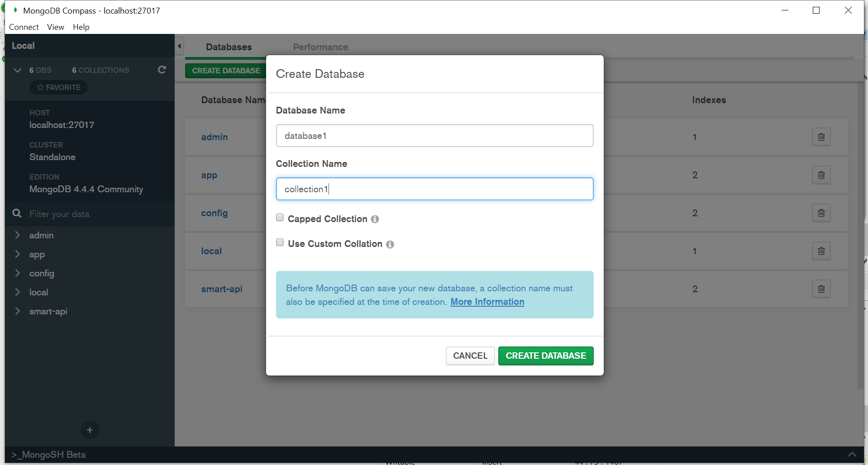Screen dimensions: 868x465
Task: Expand the config database in sidebar
Action: [x=17, y=273]
